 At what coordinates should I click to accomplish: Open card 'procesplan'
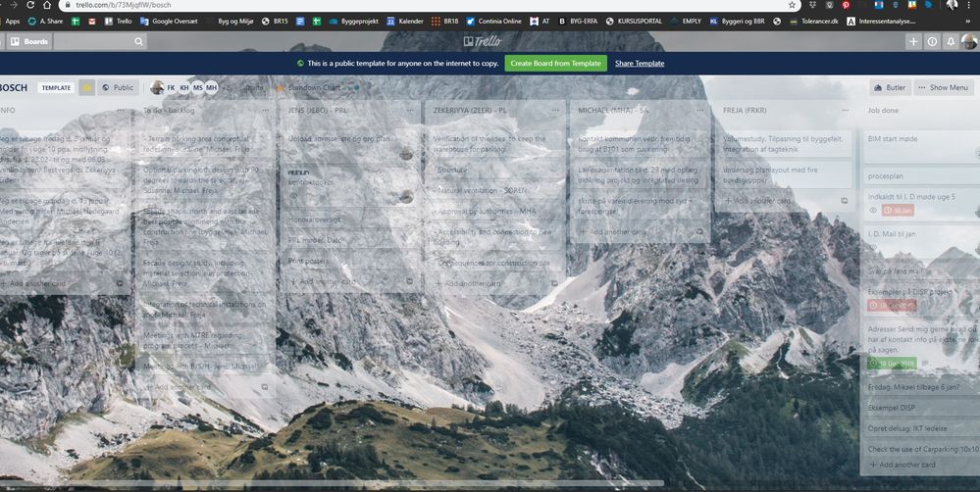point(922,176)
